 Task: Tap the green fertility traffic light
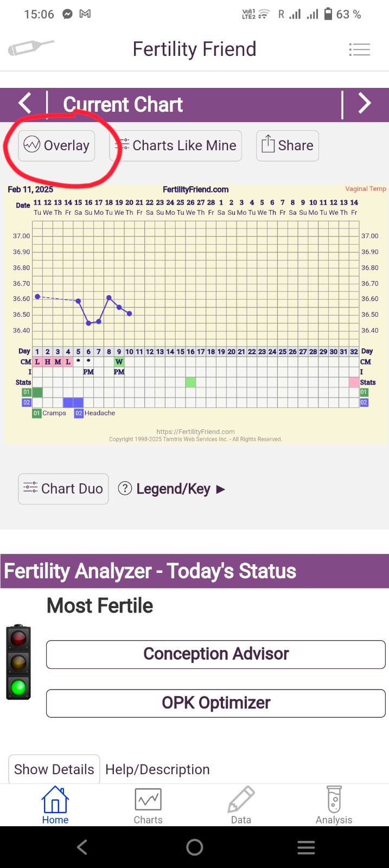[x=18, y=688]
